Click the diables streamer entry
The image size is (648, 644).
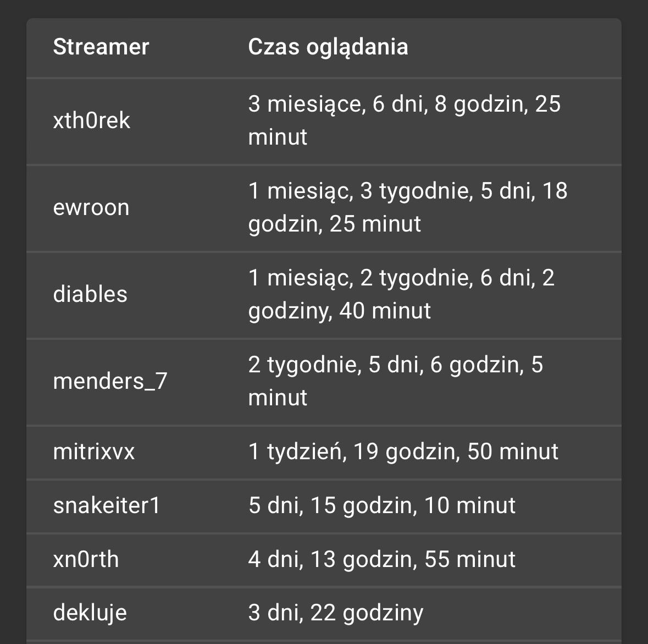(x=90, y=294)
